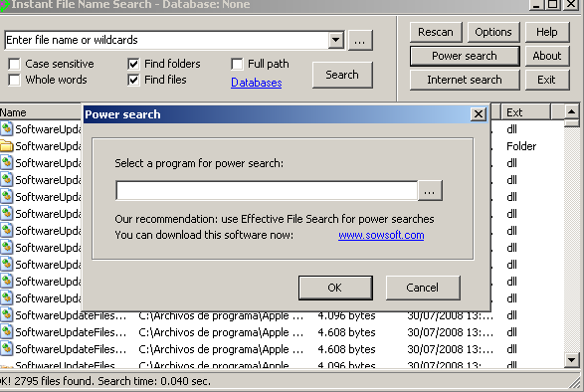Open the Options button
Viewport: 584px width, 392px height.
point(493,32)
